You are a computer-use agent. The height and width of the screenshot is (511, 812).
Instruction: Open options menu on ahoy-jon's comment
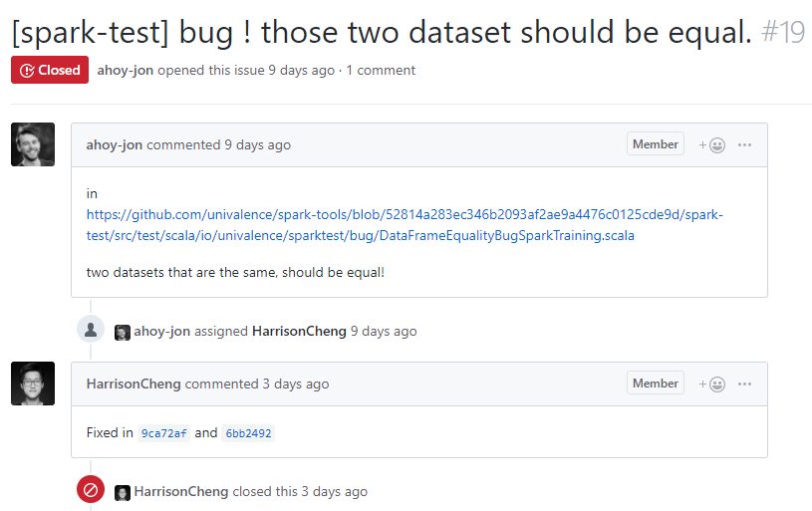(x=744, y=144)
